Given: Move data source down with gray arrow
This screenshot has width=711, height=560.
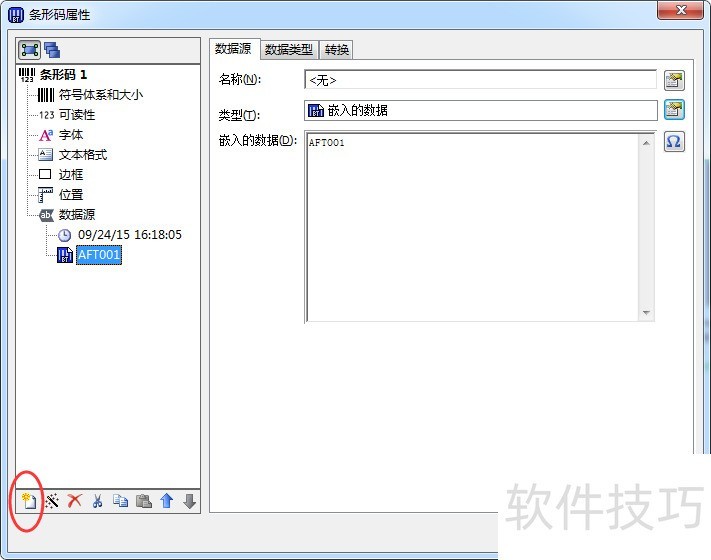Looking at the screenshot, I should pos(189,501).
